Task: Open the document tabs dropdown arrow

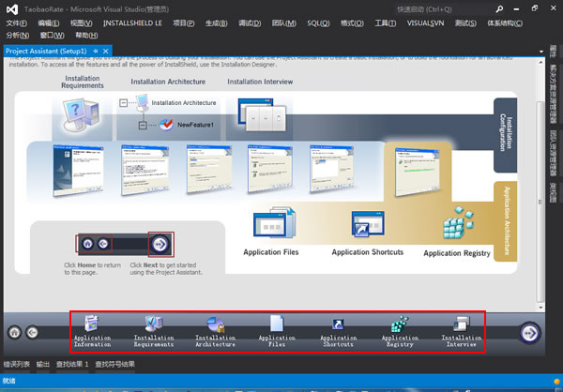Action: point(541,52)
